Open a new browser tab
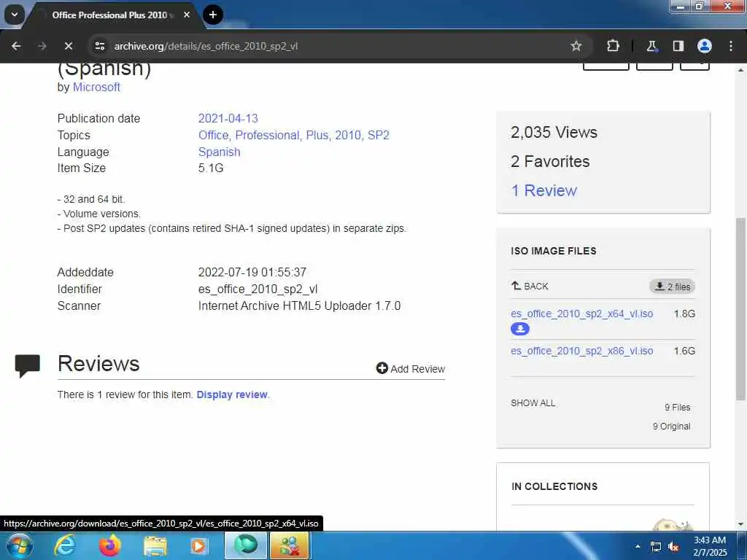This screenshot has height=560, width=747. click(213, 15)
